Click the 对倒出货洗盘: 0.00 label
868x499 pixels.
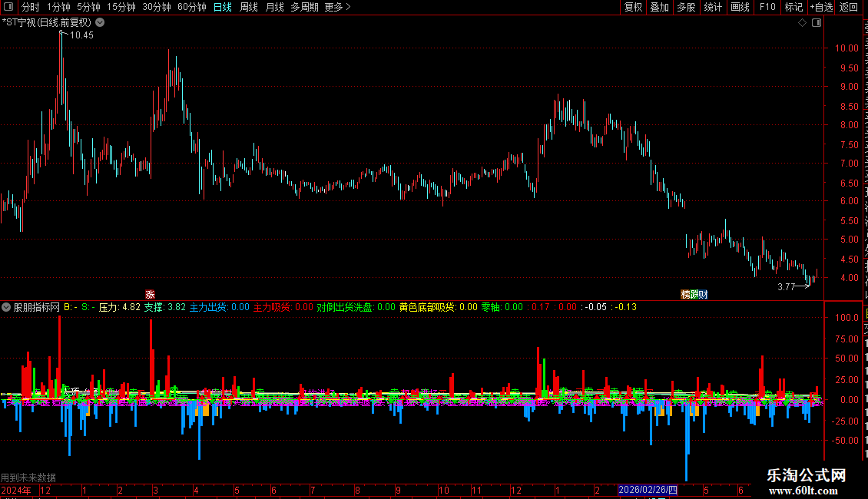(x=356, y=307)
